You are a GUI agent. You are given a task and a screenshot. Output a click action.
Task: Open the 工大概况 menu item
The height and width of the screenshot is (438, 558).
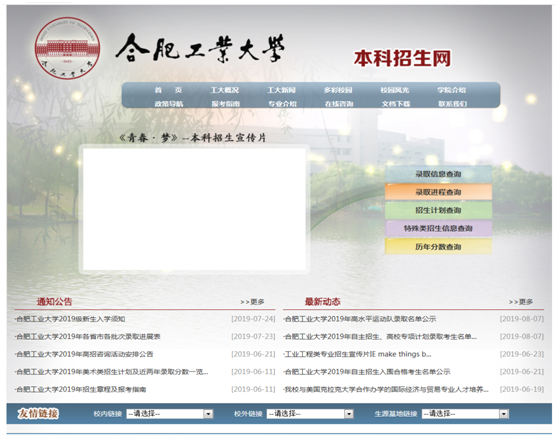click(x=225, y=90)
